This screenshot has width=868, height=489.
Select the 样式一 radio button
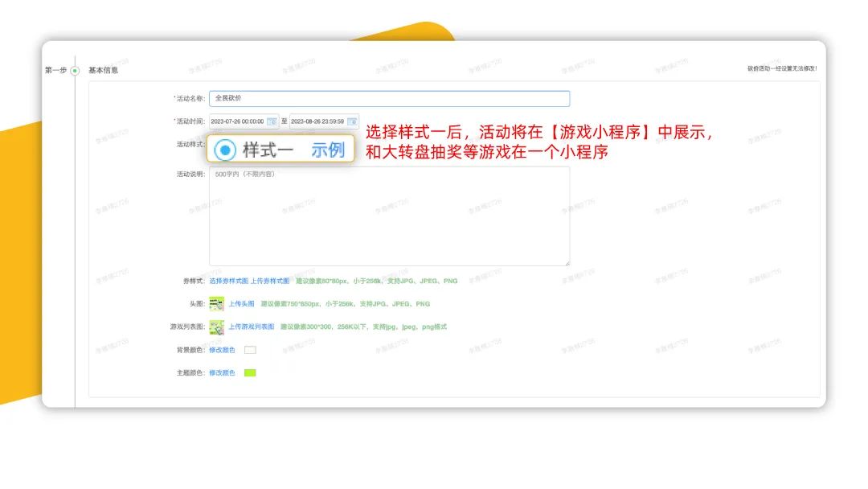pyautogui.click(x=225, y=150)
